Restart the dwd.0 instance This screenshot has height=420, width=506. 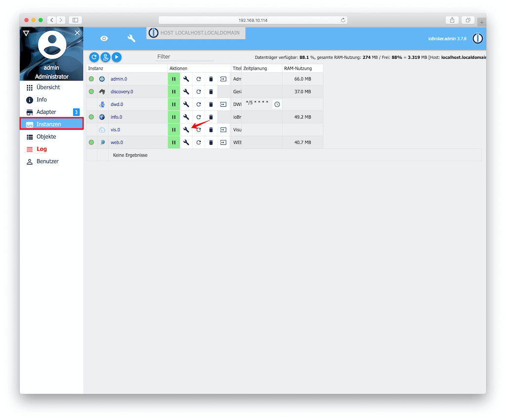coord(199,104)
